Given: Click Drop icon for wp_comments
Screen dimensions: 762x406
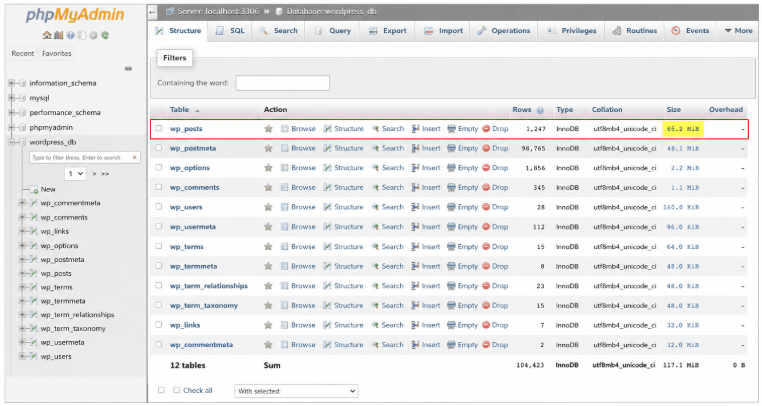Looking at the screenshot, I should pyautogui.click(x=486, y=187).
